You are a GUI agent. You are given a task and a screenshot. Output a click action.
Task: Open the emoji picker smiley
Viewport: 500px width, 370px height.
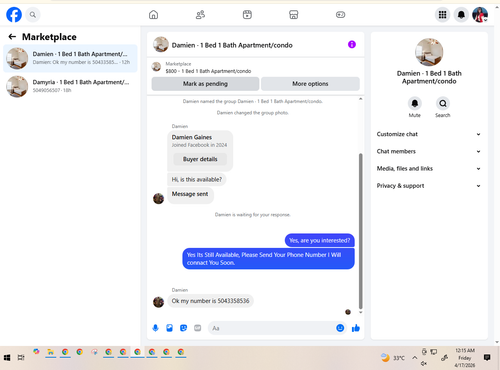340,328
